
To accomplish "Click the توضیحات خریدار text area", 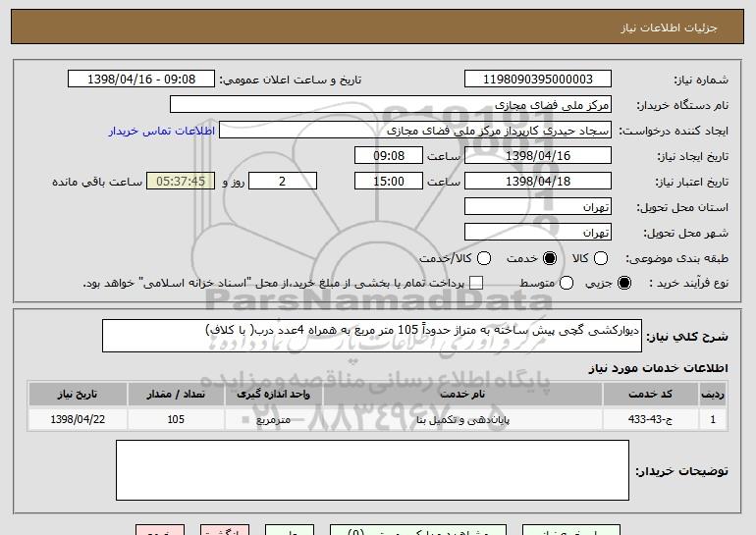I will pos(372,470).
